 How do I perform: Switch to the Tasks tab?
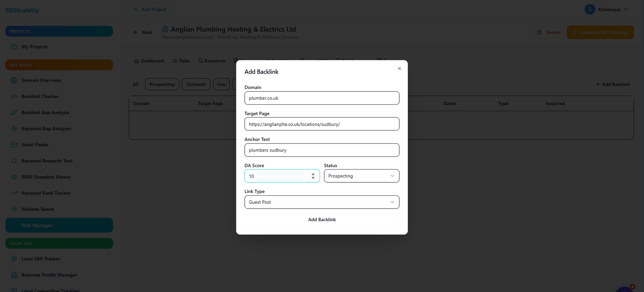(x=181, y=61)
